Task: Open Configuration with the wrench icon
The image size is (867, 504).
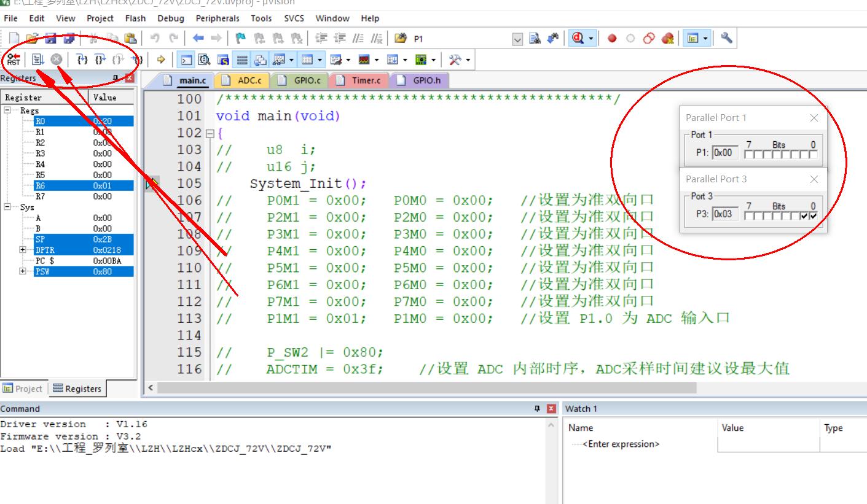Action: 726,39
